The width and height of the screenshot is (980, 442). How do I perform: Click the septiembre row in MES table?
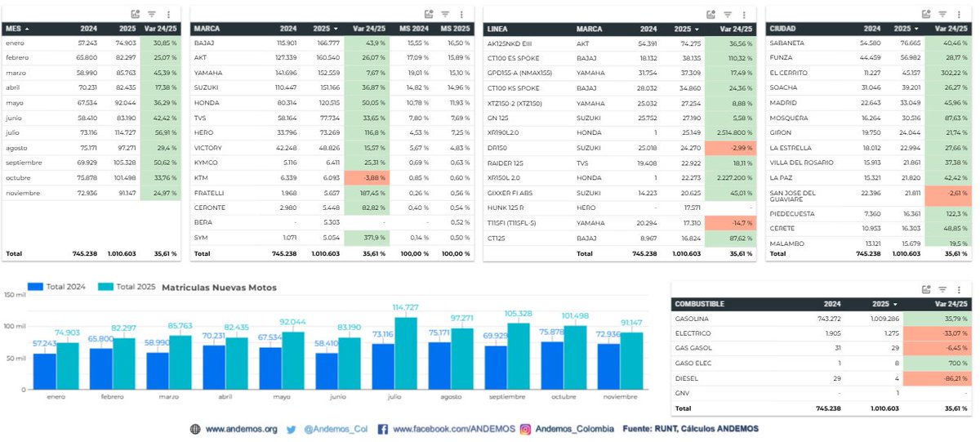[92, 163]
